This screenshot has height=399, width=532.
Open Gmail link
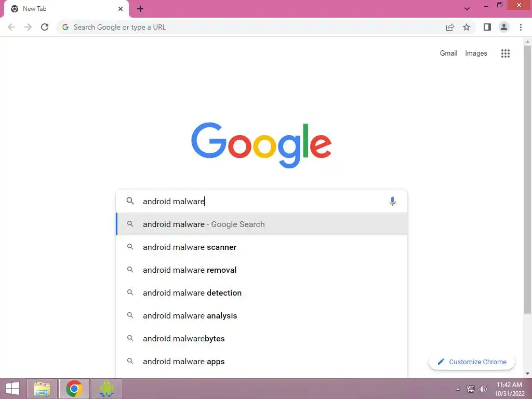tap(448, 54)
